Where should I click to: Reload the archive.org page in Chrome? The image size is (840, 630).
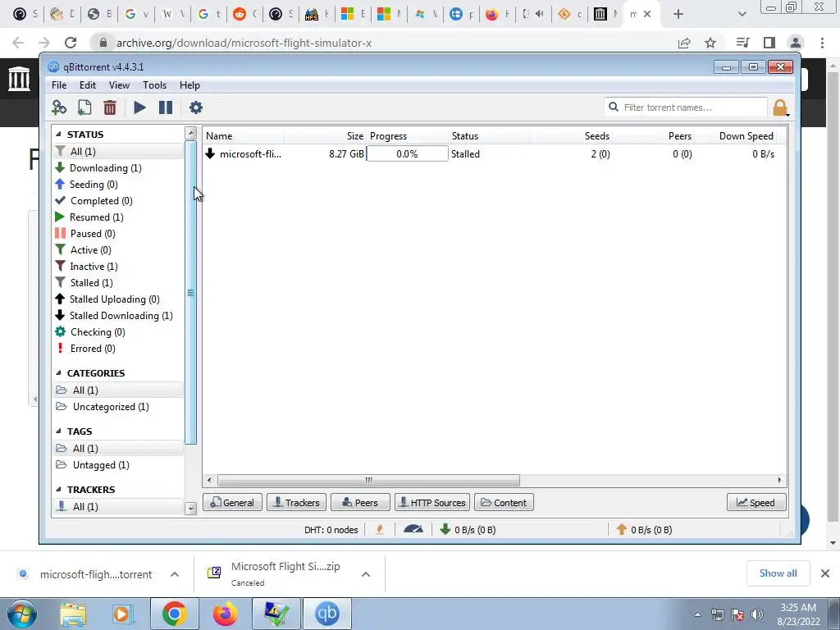tap(71, 43)
